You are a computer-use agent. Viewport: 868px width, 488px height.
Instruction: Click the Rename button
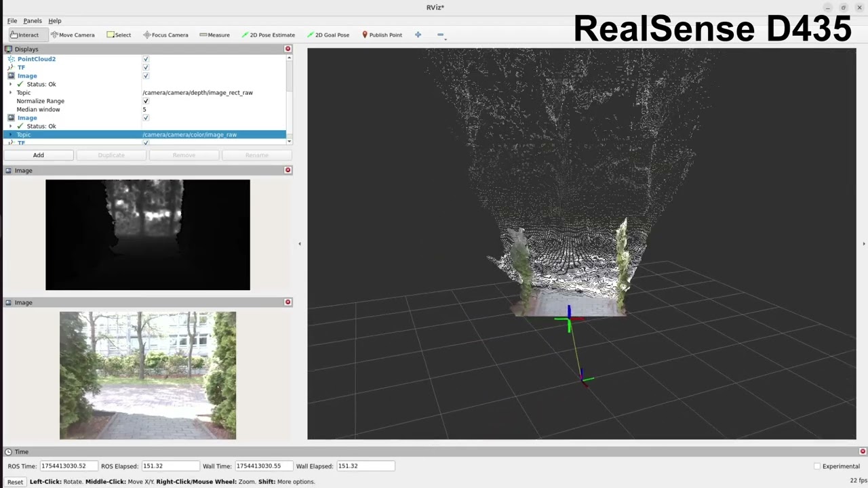pos(256,155)
